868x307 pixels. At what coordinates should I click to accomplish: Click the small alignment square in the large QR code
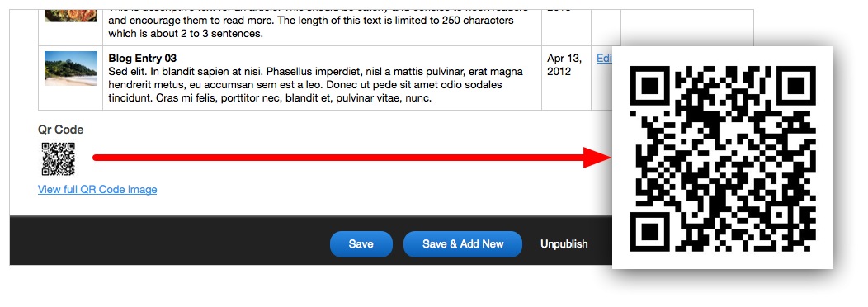click(x=778, y=215)
